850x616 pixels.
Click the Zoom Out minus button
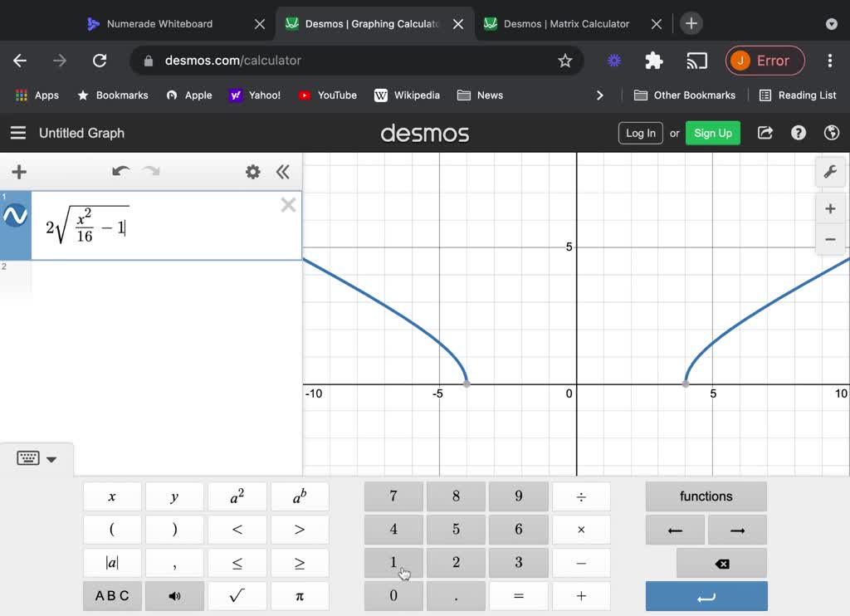tap(829, 239)
